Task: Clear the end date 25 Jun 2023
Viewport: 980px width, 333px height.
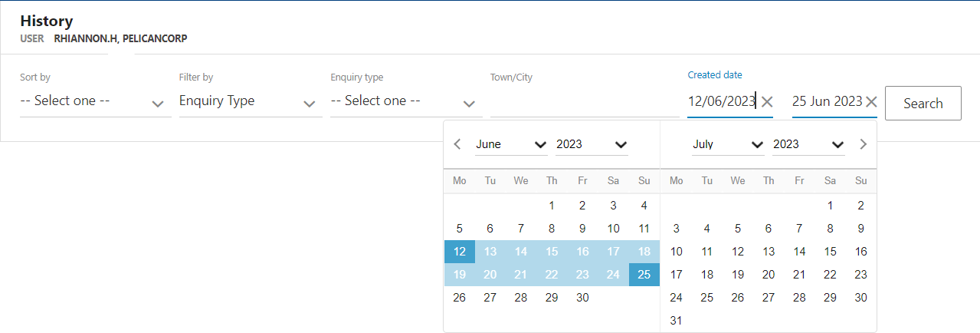Action: click(x=871, y=101)
